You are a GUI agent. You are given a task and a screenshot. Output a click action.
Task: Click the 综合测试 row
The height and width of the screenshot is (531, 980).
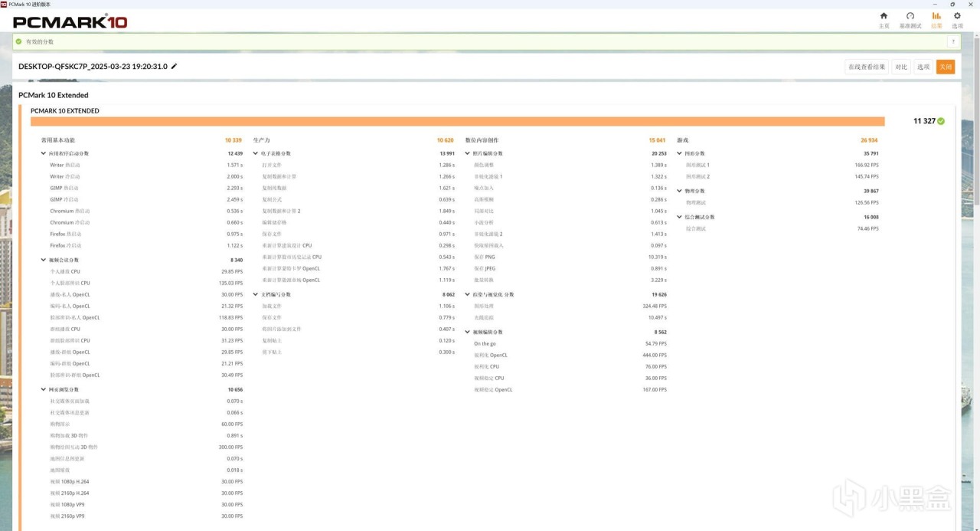pyautogui.click(x=782, y=228)
